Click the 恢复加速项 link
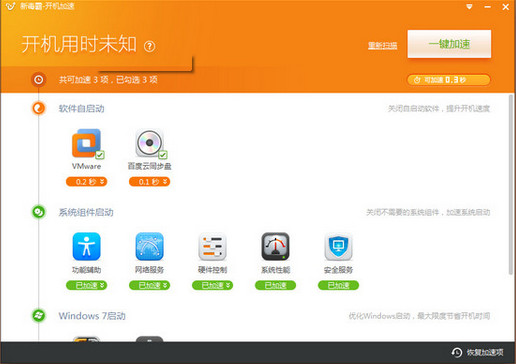Image resolution: width=516 pixels, height=364 pixels. (485, 352)
